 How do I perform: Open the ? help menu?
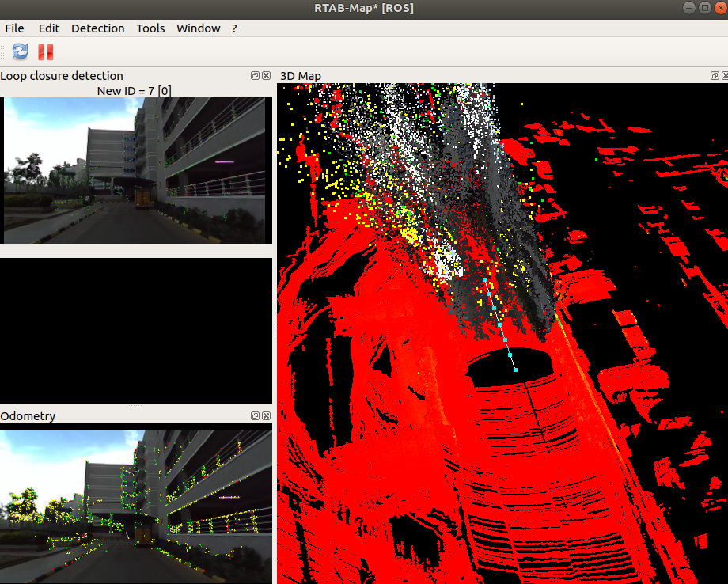[234, 28]
